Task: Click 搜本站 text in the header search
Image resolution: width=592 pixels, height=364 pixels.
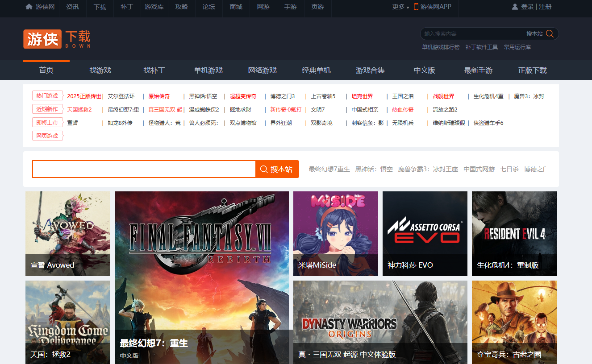Action: [x=534, y=33]
